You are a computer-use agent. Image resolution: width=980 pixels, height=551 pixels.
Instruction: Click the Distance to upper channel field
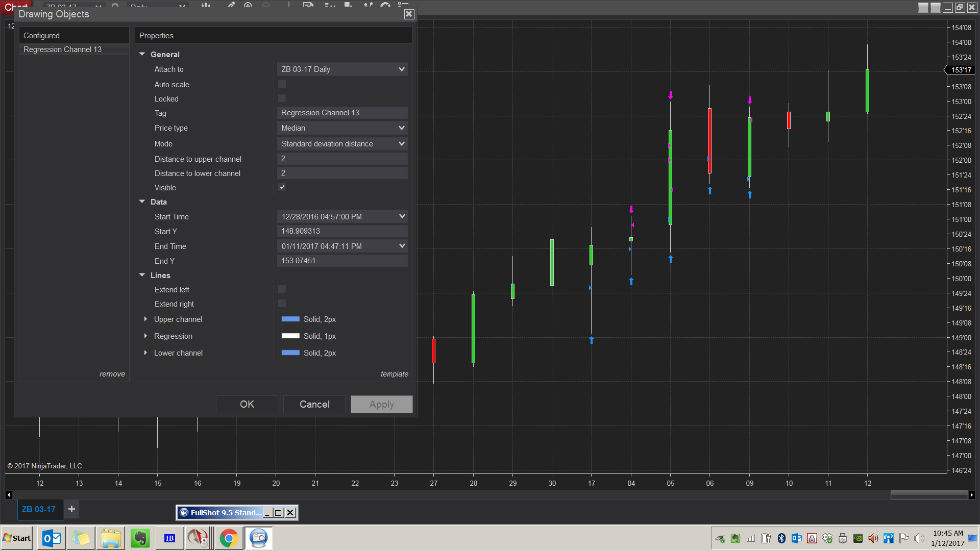pos(342,159)
